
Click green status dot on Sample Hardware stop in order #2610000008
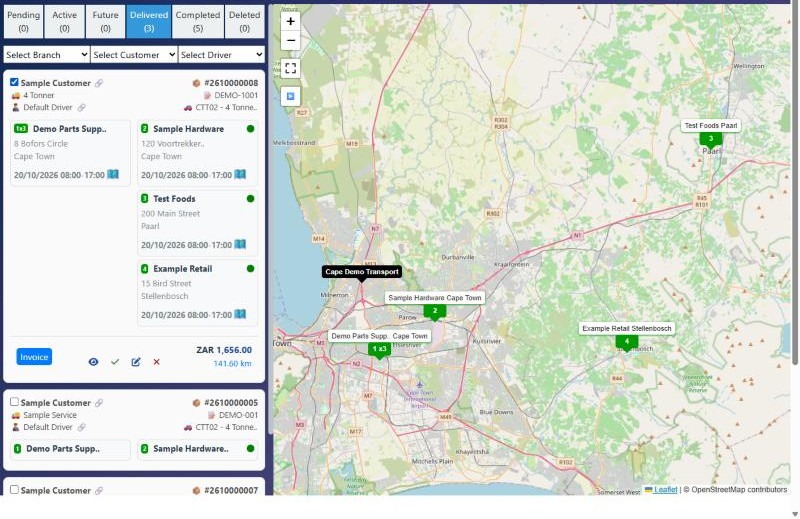coord(250,129)
